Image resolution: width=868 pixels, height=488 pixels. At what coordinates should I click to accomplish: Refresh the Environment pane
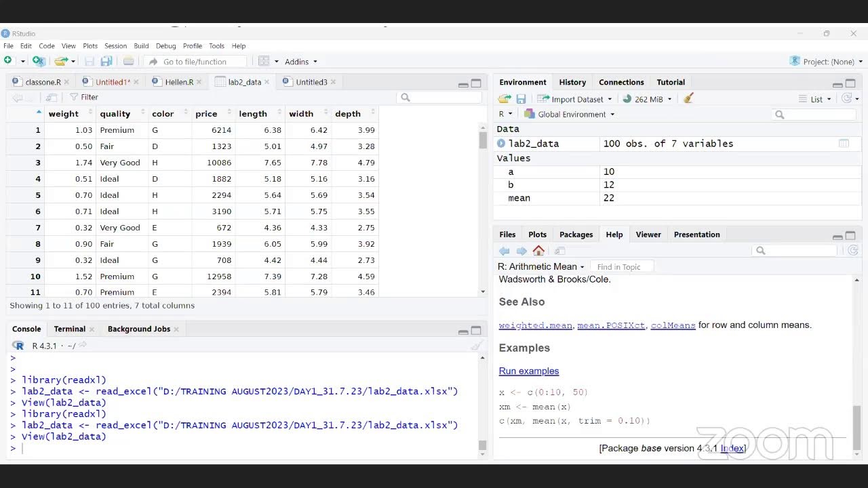click(846, 99)
